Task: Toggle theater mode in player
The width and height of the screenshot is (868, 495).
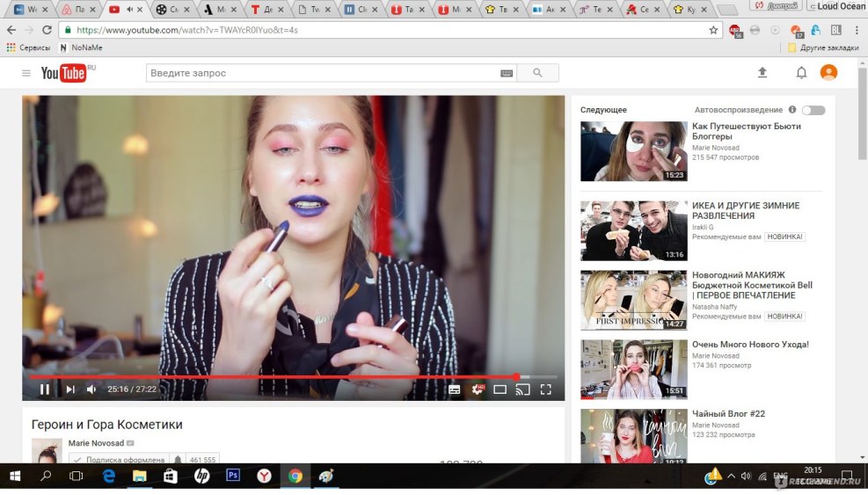Action: coord(500,389)
